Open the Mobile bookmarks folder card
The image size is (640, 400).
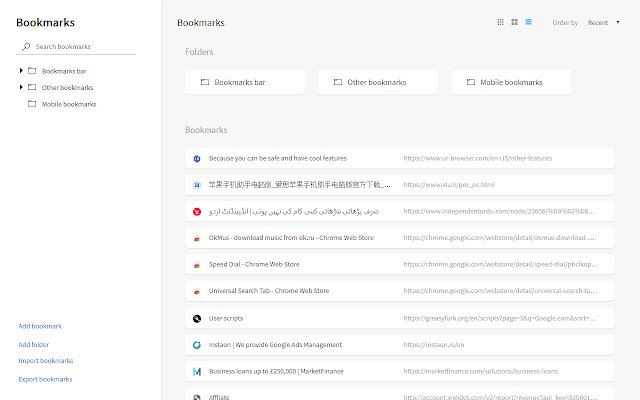coord(511,82)
